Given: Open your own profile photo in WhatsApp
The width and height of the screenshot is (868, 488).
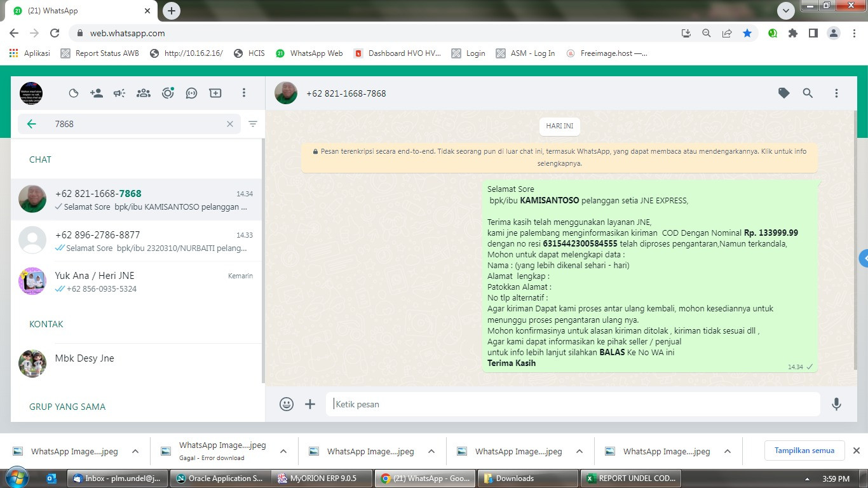Looking at the screenshot, I should (31, 93).
